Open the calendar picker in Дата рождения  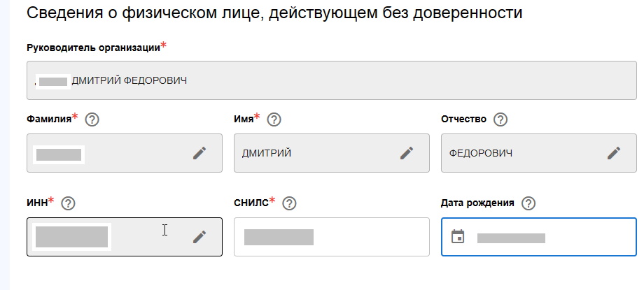458,237
